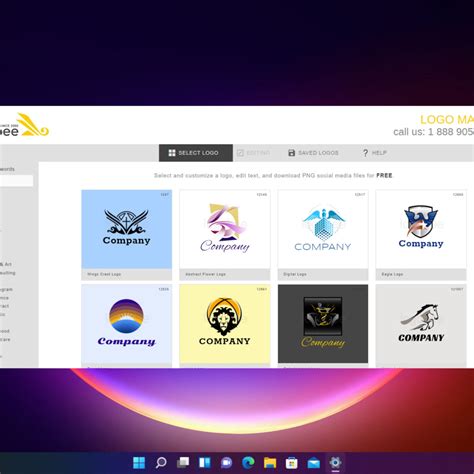Viewport: 474px width, 474px height.
Task: Open the Widgets panel icon
Action: (205, 462)
